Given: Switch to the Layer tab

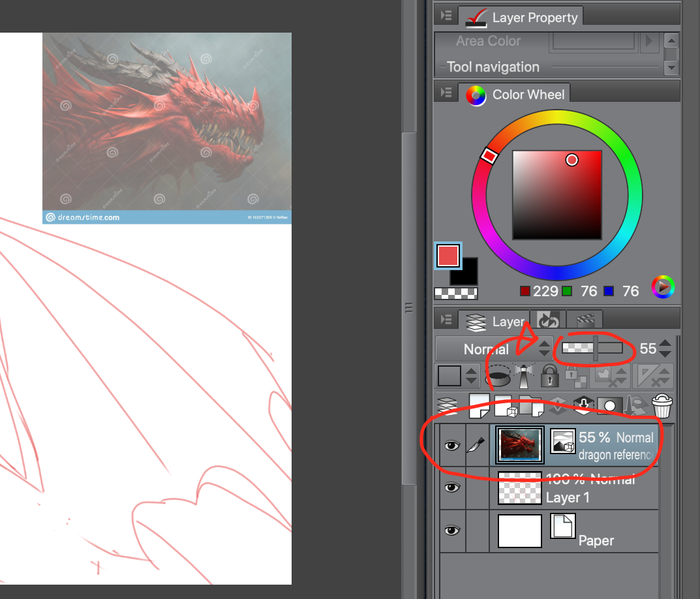Looking at the screenshot, I should [x=495, y=322].
